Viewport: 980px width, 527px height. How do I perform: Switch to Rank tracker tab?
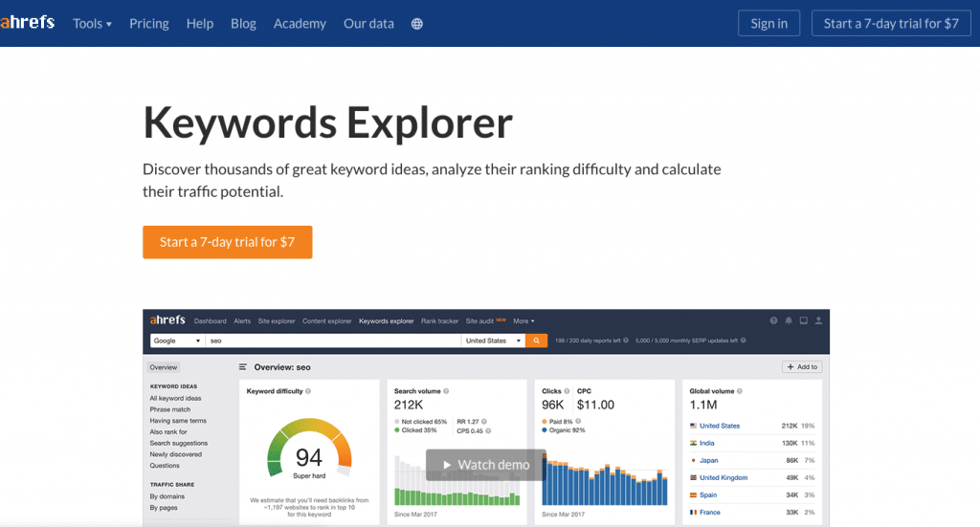click(x=439, y=321)
